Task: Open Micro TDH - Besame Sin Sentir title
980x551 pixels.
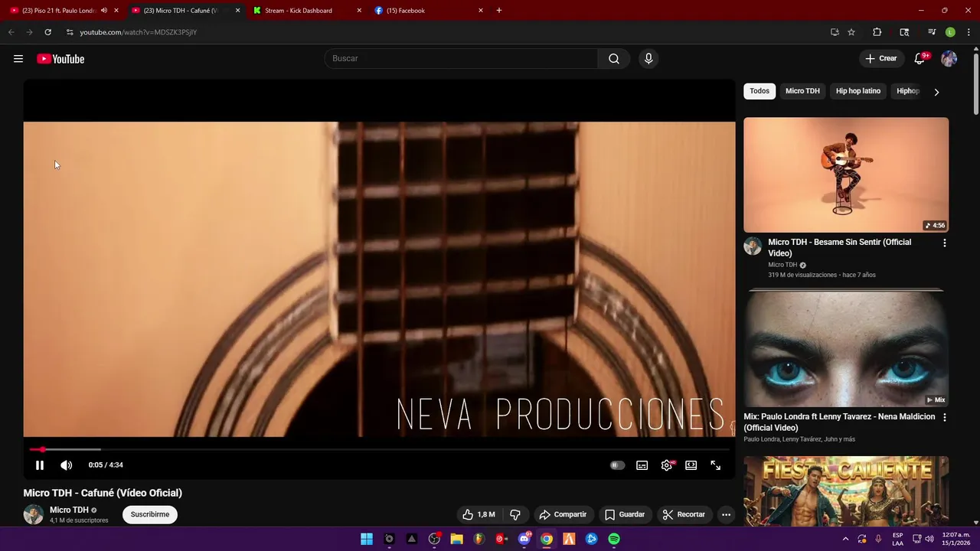Action: [x=840, y=247]
